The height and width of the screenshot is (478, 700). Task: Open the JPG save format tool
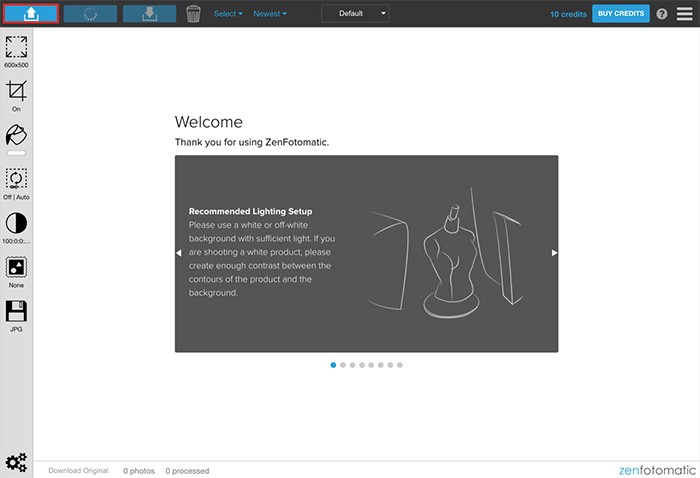point(16,311)
